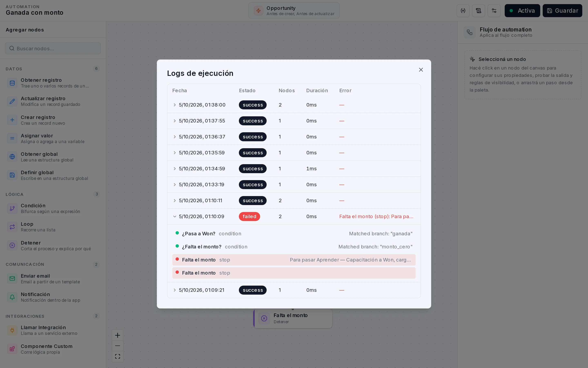Click the Guardar button
The width and height of the screenshot is (588, 368).
[x=562, y=11]
